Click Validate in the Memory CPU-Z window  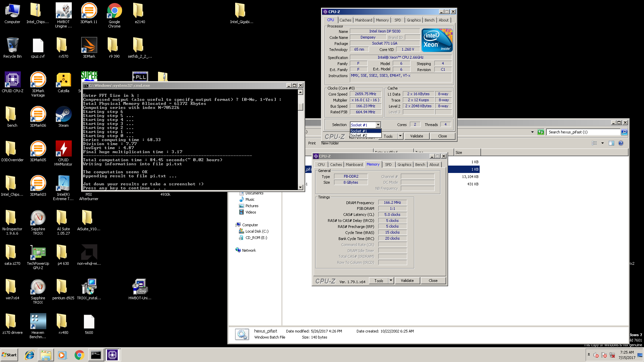click(407, 281)
